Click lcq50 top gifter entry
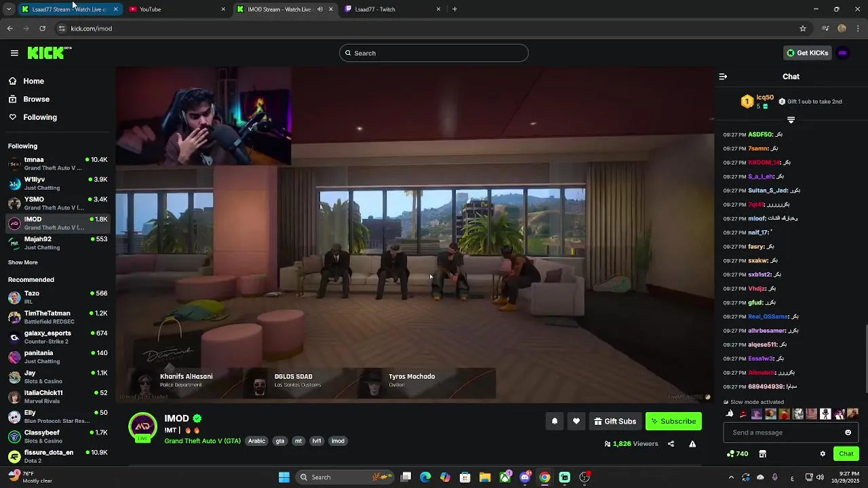Viewport: 868px width, 488px height. pyautogui.click(x=757, y=102)
